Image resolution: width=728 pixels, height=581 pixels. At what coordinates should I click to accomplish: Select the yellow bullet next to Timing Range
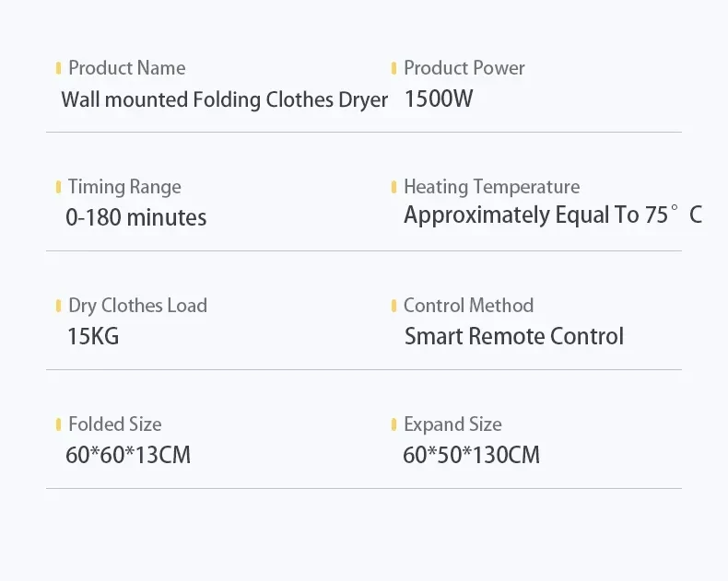tap(59, 187)
